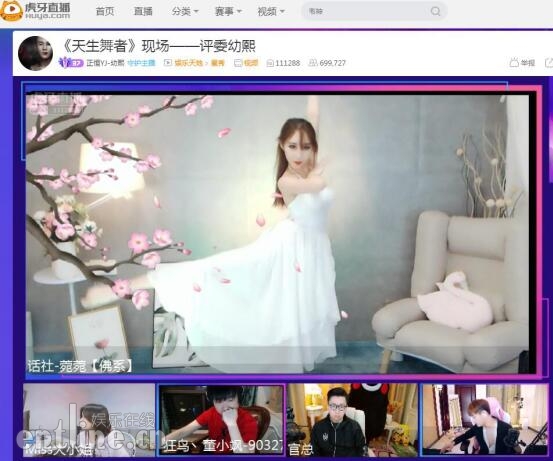Image resolution: width=553 pixels, height=461 pixels.
Task: Open the 直播 live tab
Action: pyautogui.click(x=143, y=11)
